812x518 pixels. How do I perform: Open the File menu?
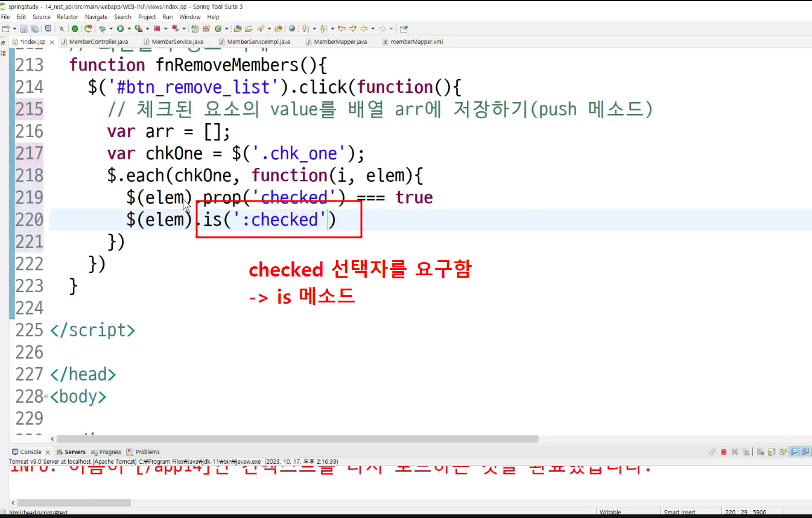(5, 17)
